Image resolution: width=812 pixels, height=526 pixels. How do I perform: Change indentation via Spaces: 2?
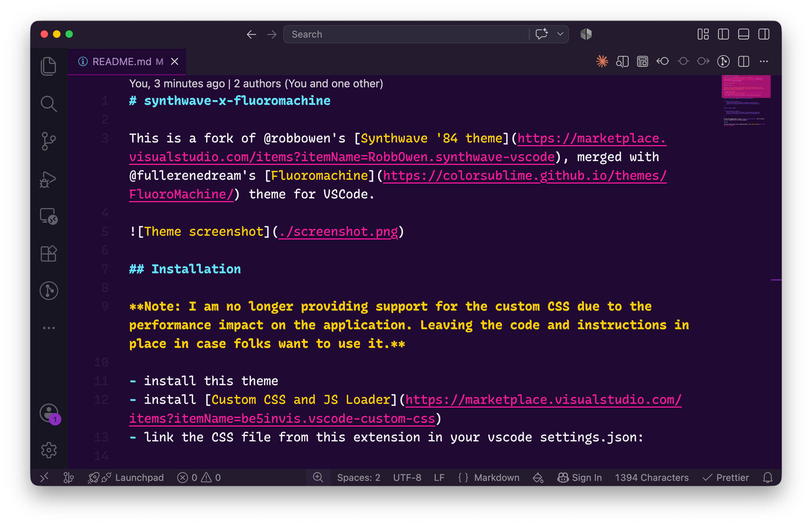358,478
